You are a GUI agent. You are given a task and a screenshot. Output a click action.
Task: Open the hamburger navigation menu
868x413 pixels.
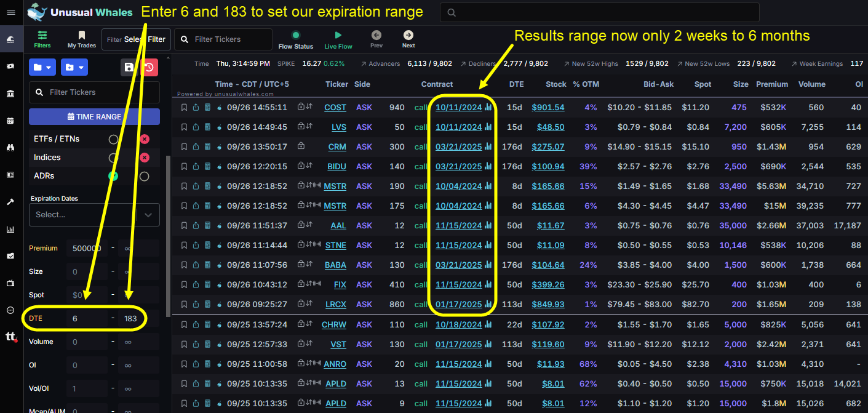coord(10,12)
